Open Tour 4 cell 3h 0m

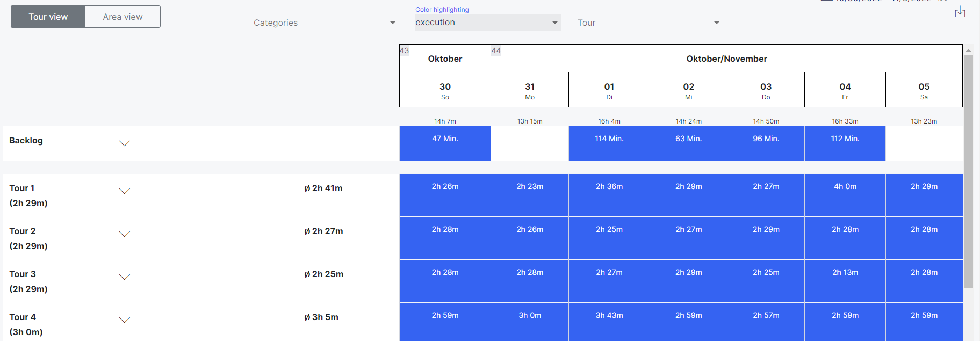[x=530, y=322]
